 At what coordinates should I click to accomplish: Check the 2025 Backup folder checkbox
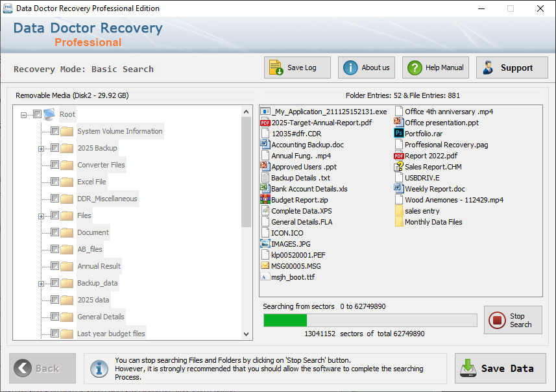[54, 147]
